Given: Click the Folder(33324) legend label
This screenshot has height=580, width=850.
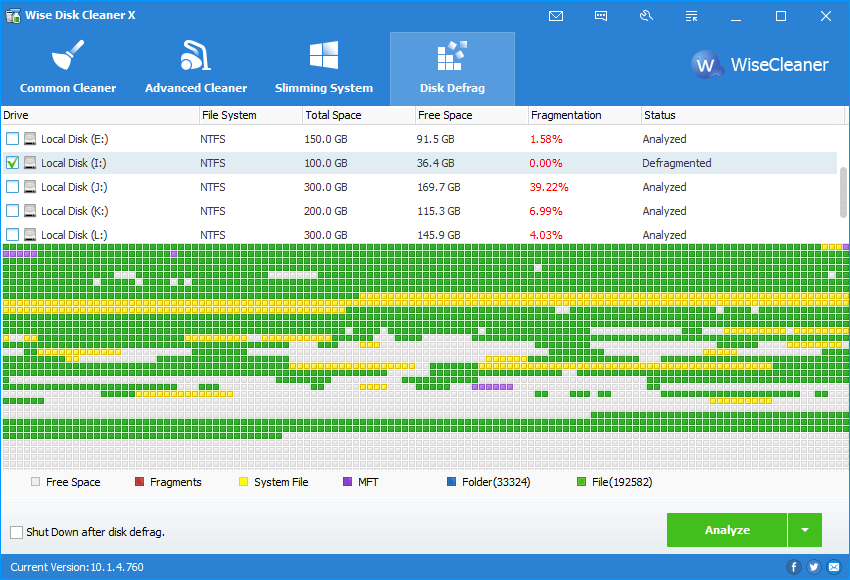Looking at the screenshot, I should 496,482.
